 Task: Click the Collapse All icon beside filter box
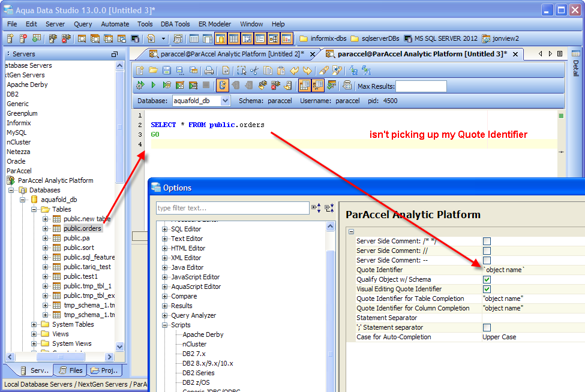click(329, 208)
